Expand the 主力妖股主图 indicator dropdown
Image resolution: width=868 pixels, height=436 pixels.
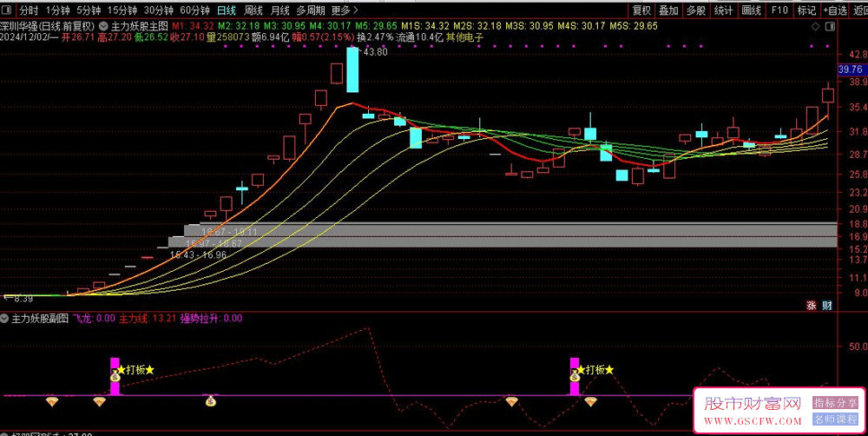(104, 26)
